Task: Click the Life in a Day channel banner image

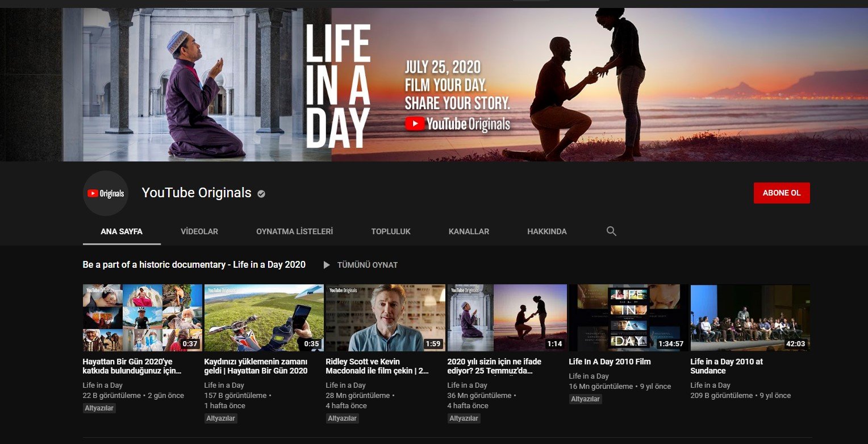Action: coord(434,85)
